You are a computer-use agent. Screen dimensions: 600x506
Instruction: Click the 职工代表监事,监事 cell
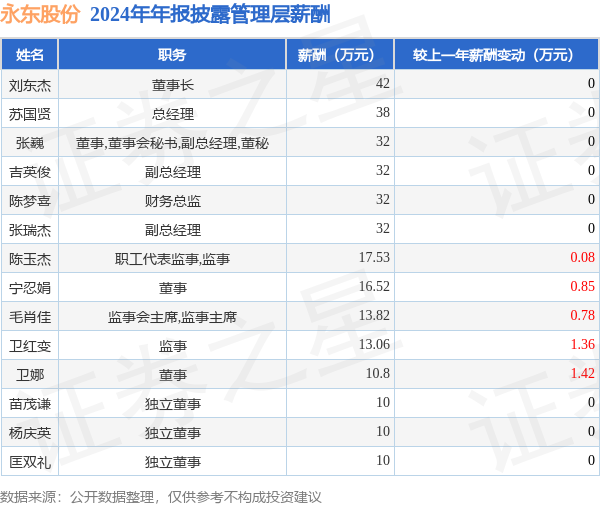(172, 259)
